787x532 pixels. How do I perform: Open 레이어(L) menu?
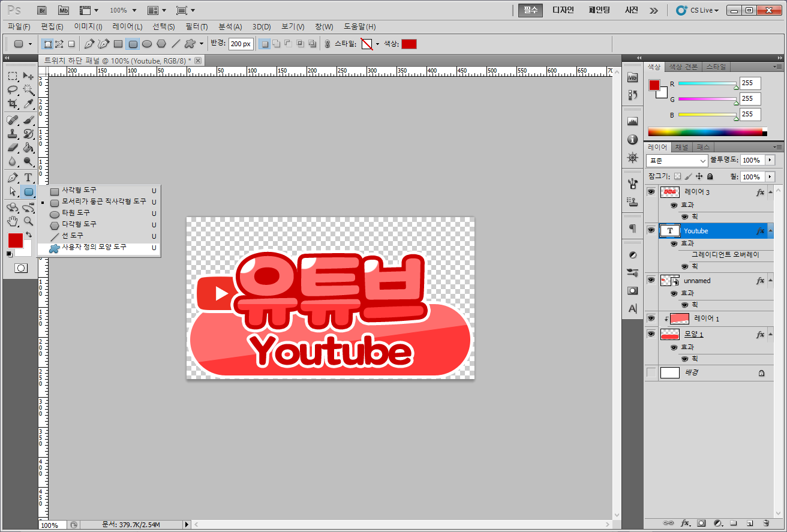coord(128,26)
